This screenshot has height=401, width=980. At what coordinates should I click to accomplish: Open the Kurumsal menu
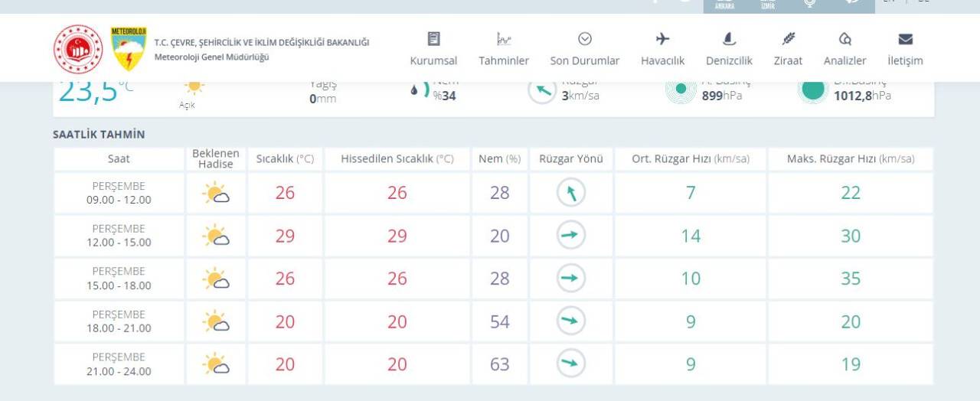(x=433, y=60)
